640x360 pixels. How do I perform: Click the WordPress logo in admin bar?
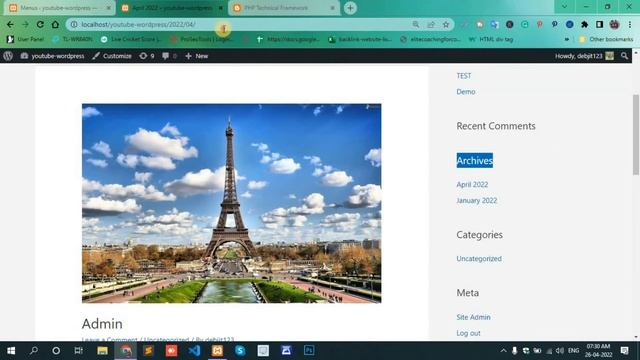(x=8, y=56)
